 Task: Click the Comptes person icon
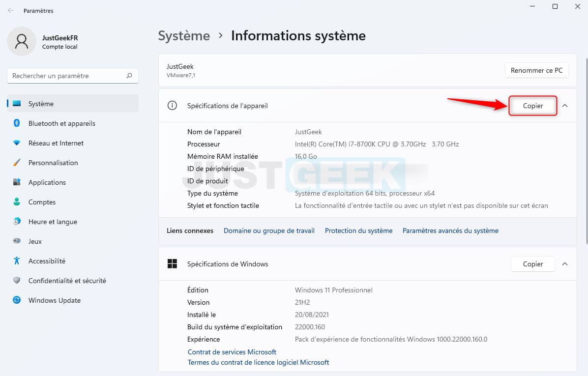point(17,202)
